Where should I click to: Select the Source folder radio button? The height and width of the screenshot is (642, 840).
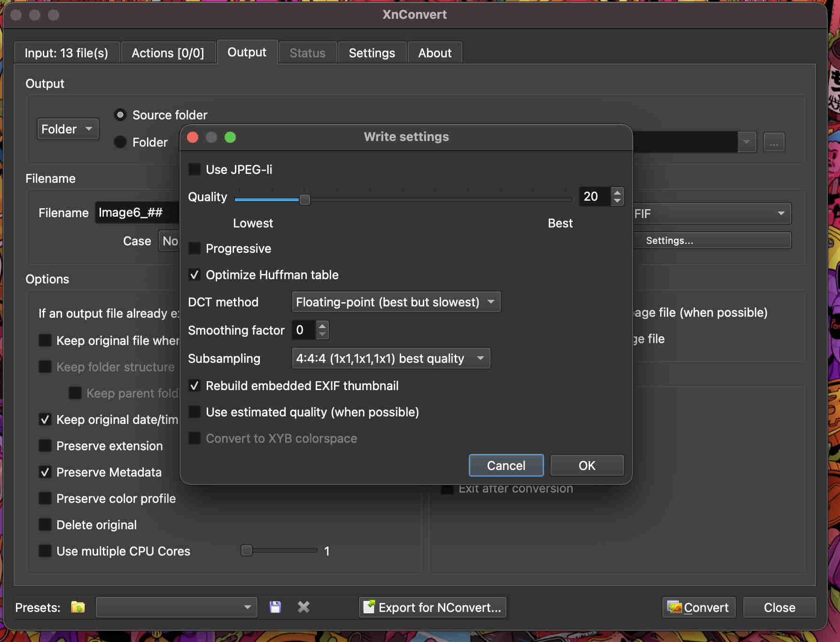tap(120, 115)
